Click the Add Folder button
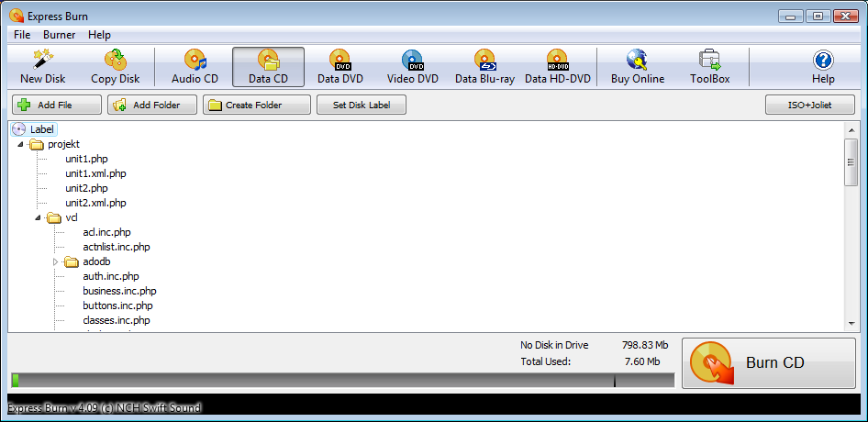The width and height of the screenshot is (868, 422). tap(152, 105)
